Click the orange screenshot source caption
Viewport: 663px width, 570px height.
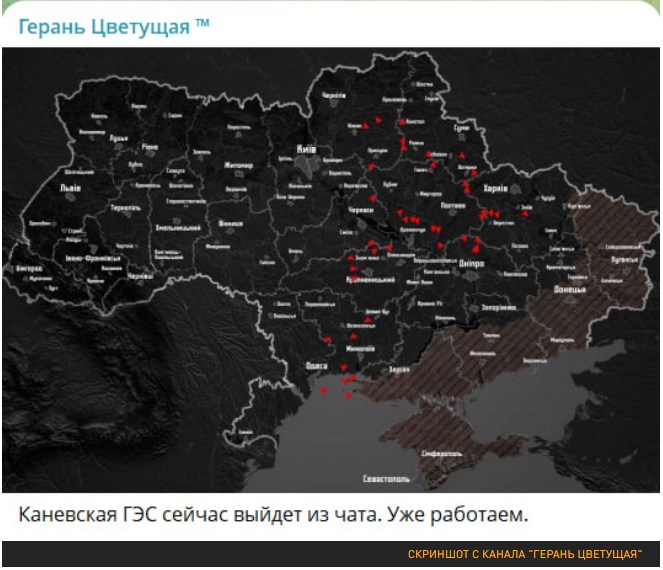(x=524, y=555)
